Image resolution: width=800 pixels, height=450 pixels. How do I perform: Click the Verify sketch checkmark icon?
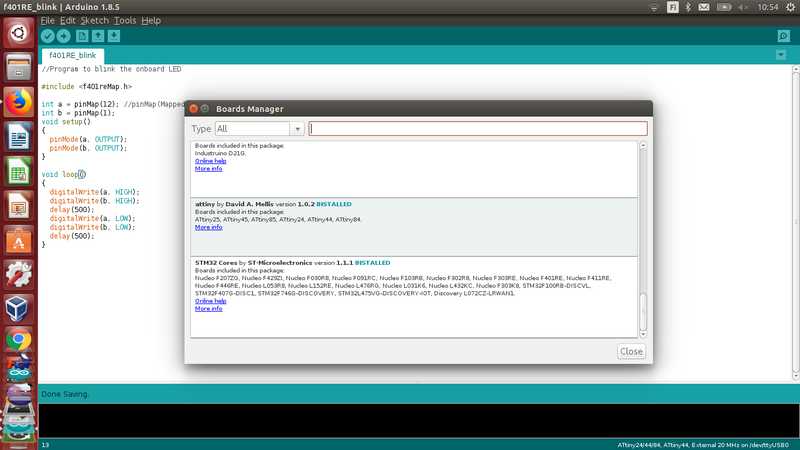47,36
